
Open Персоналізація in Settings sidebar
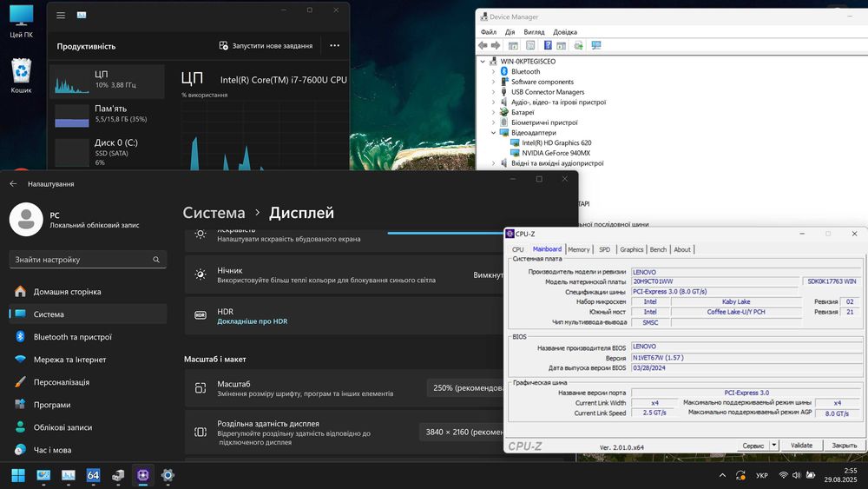click(88, 382)
